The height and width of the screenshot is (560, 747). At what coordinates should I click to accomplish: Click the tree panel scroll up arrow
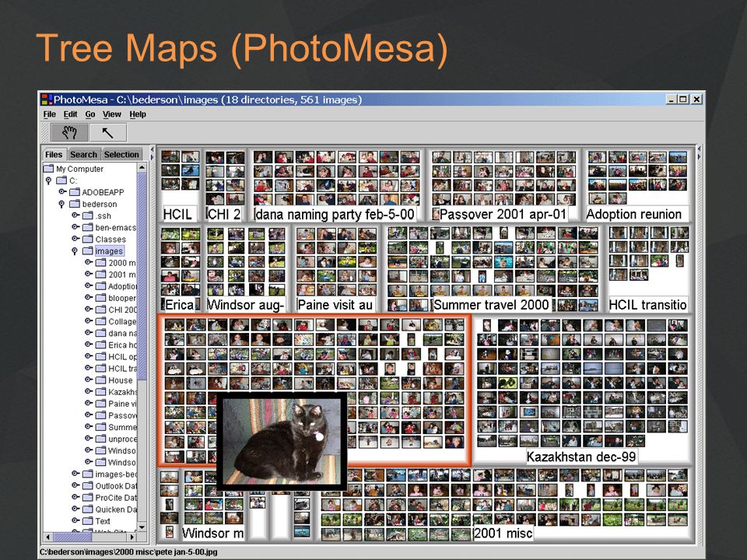pyautogui.click(x=142, y=168)
